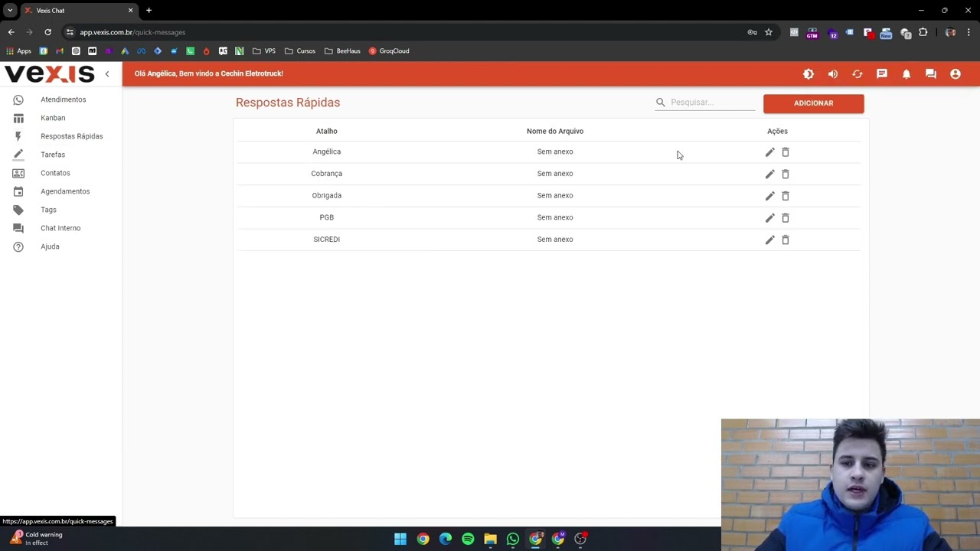
Task: Click the Obrigada shortcut cell
Action: pos(326,195)
